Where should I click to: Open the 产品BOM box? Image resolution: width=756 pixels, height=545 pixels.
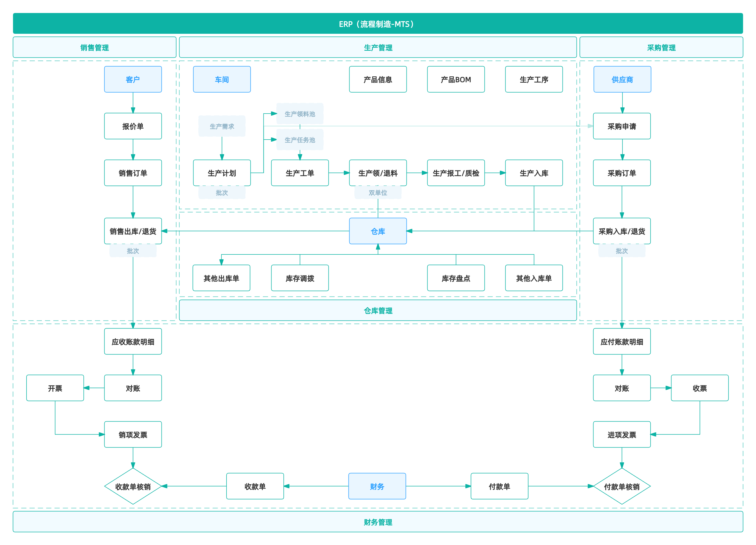456,79
